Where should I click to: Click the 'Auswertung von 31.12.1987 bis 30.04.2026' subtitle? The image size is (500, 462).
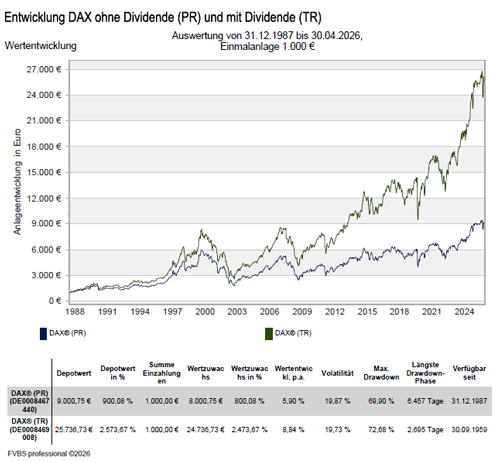tap(267, 35)
